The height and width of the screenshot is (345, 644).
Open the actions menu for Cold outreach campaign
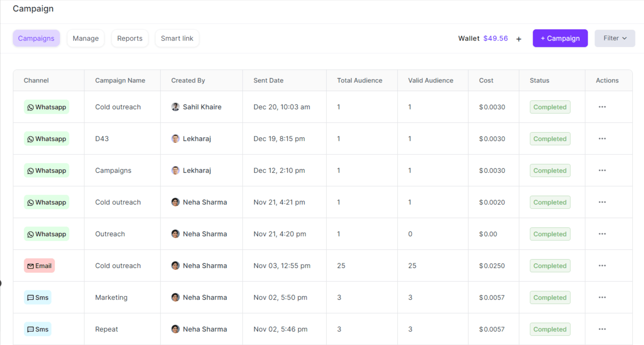click(602, 107)
